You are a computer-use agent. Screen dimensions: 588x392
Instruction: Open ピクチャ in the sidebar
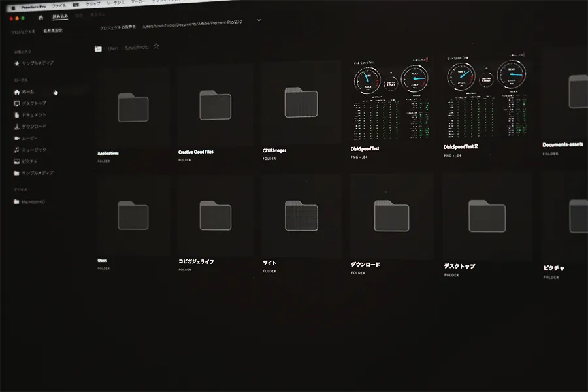(26, 161)
